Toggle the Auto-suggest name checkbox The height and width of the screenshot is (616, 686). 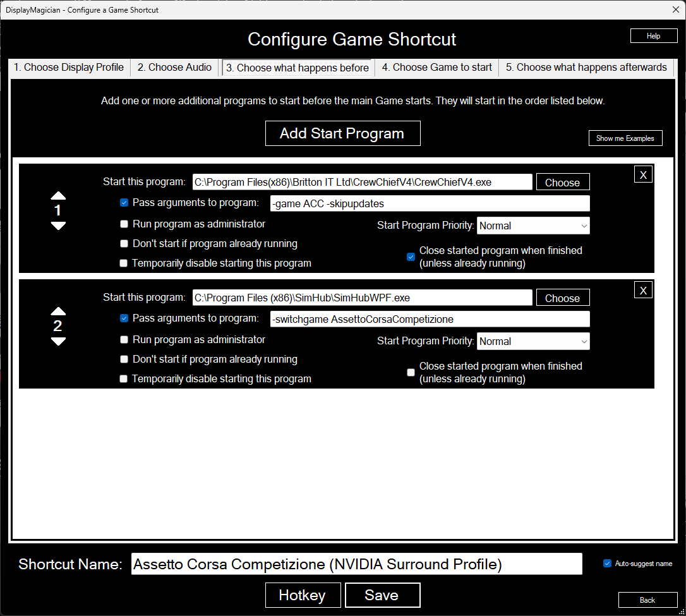[607, 564]
